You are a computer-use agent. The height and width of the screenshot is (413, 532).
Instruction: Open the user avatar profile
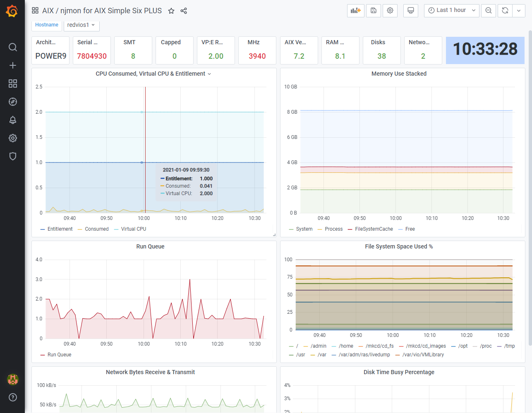point(13,379)
